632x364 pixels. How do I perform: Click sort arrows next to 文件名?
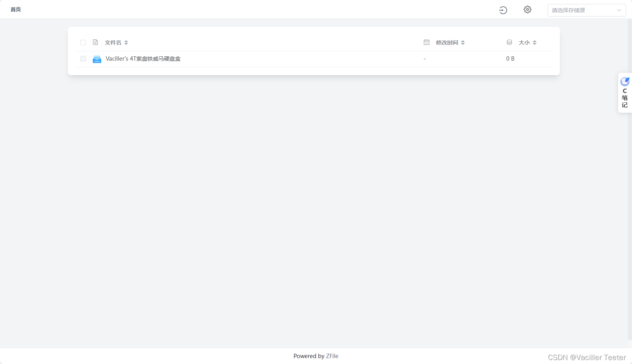[x=126, y=43]
